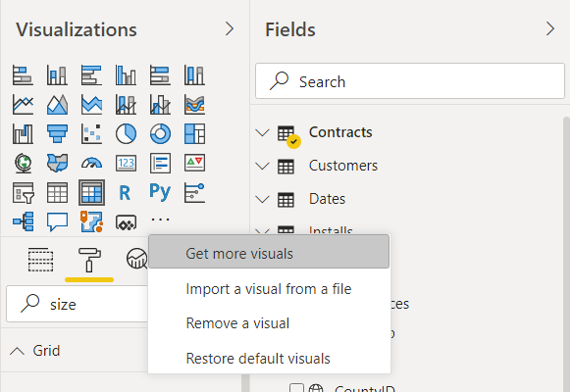
Task: Click the Fields search box
Action: pyautogui.click(x=410, y=81)
